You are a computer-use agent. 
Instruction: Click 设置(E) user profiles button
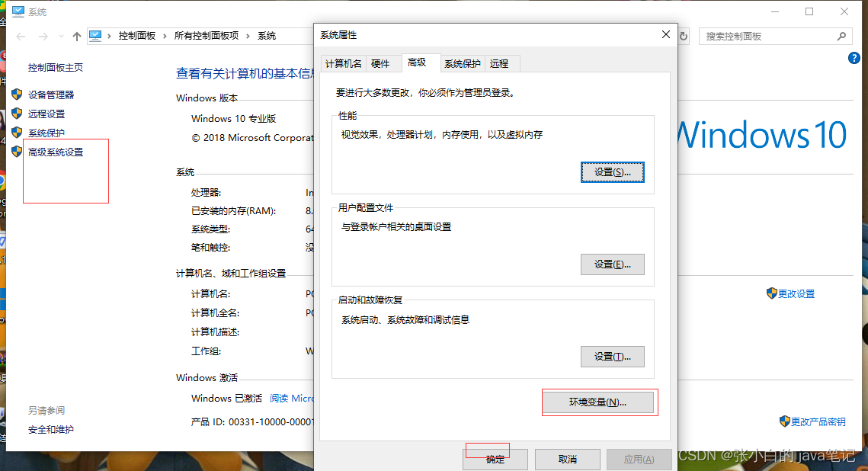point(612,264)
